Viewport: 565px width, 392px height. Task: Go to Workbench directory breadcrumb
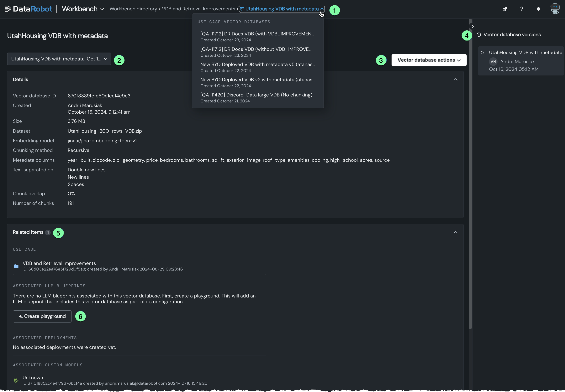click(133, 9)
